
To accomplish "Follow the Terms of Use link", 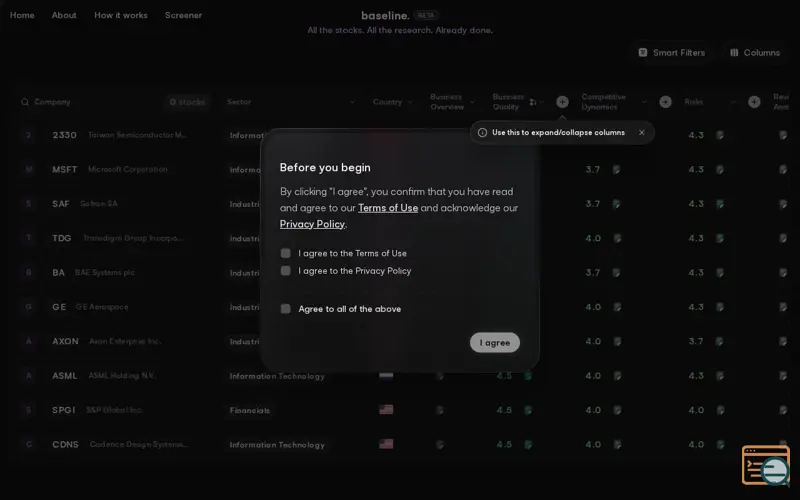I will pos(388,208).
